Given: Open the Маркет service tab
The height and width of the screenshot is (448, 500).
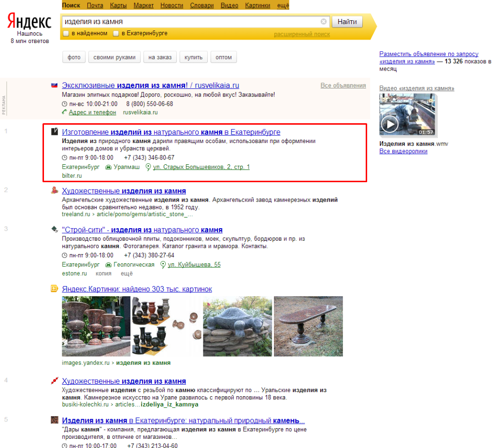Looking at the screenshot, I should click(143, 5).
